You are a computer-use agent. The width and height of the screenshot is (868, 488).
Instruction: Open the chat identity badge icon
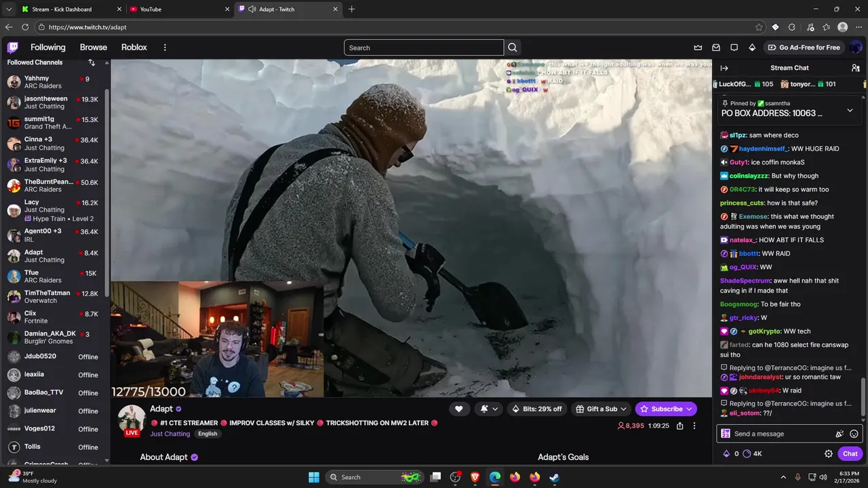click(x=726, y=434)
